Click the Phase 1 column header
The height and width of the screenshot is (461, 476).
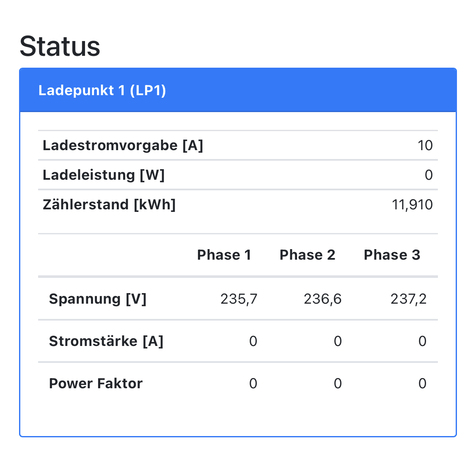click(x=224, y=255)
